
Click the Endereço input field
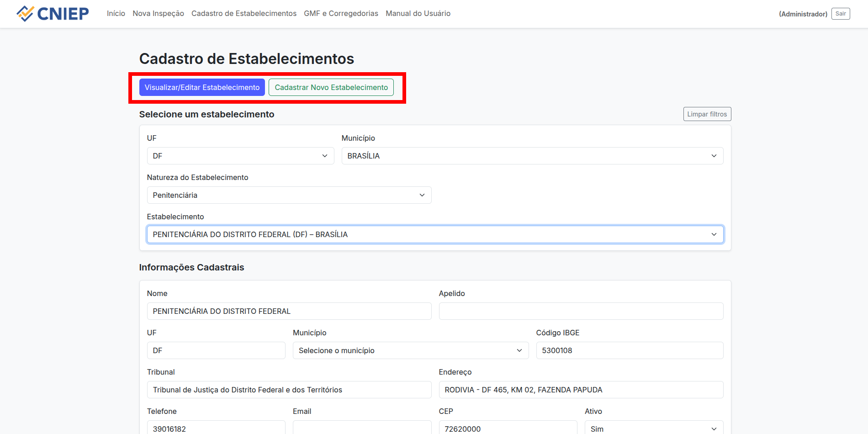click(x=581, y=390)
